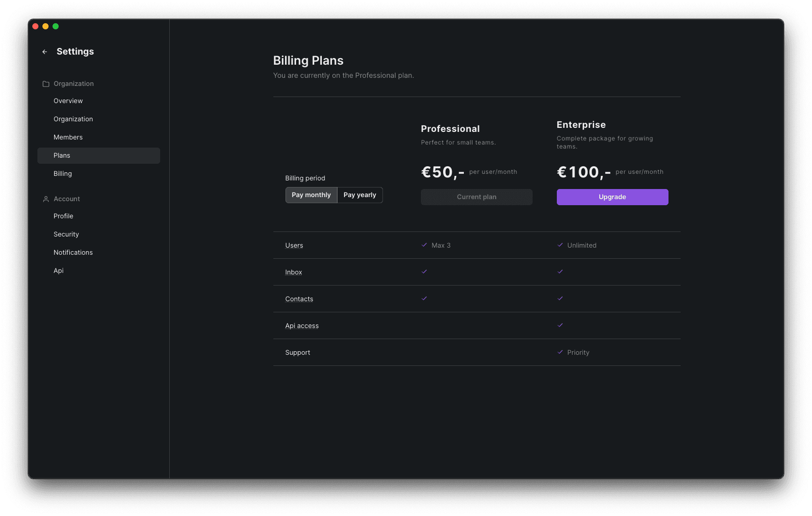Open the Billing settings page
812x516 pixels.
pos(63,174)
